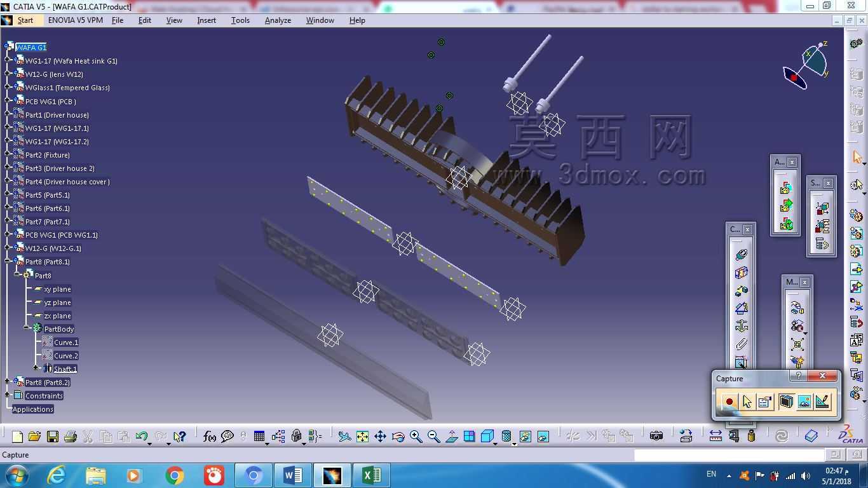Open the Multi-View layout icon
This screenshot has height=488, width=868.
tap(470, 437)
